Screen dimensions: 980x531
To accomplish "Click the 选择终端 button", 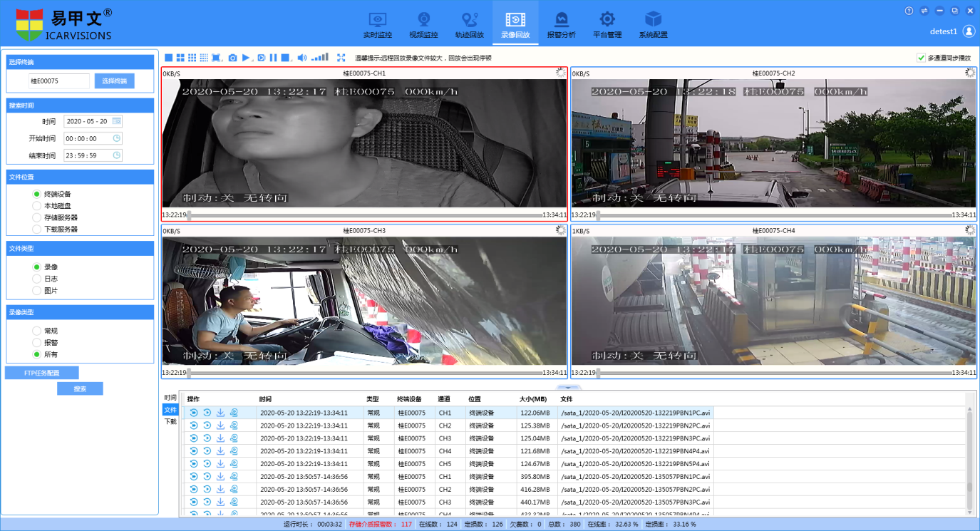I will point(114,81).
